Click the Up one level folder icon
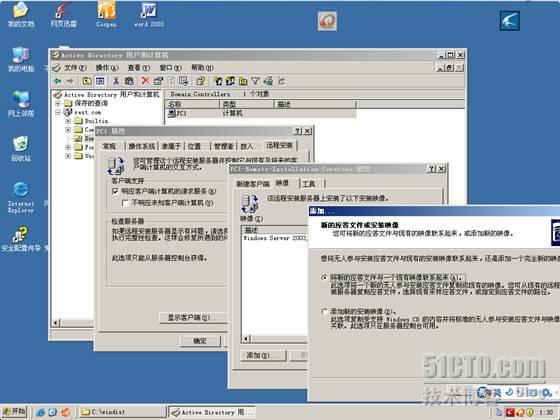Image resolution: width=560 pixels, height=420 pixels. (87, 81)
